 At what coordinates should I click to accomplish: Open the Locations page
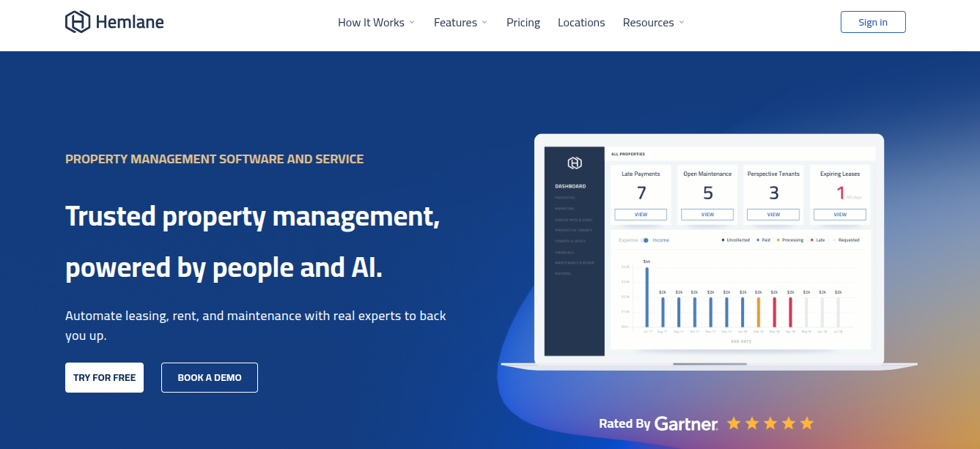(x=581, y=23)
